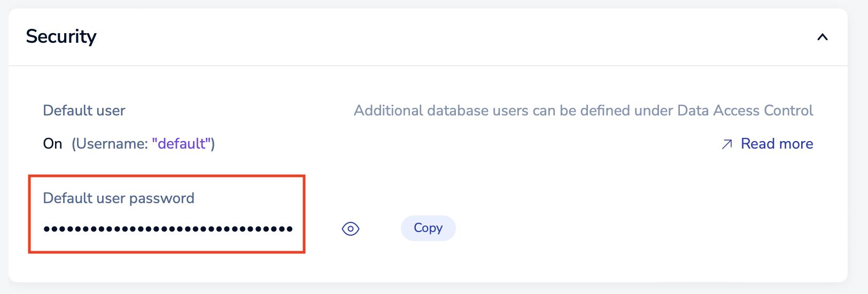Viewport: 868px width, 294px height.
Task: Click the "Default user password" label
Action: tap(119, 198)
